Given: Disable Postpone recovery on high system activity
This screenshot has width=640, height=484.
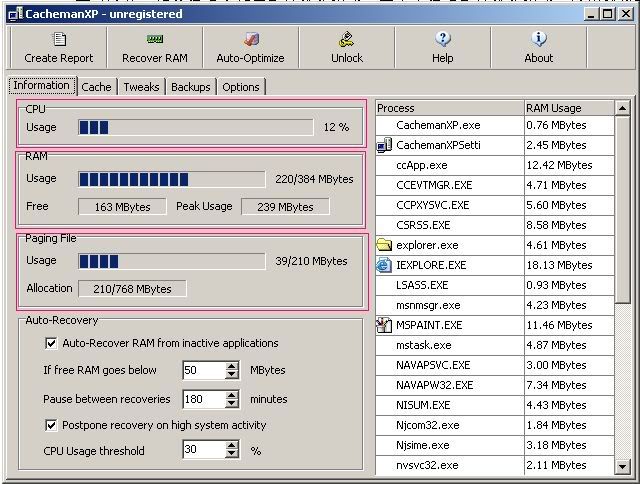Looking at the screenshot, I should coord(52,424).
